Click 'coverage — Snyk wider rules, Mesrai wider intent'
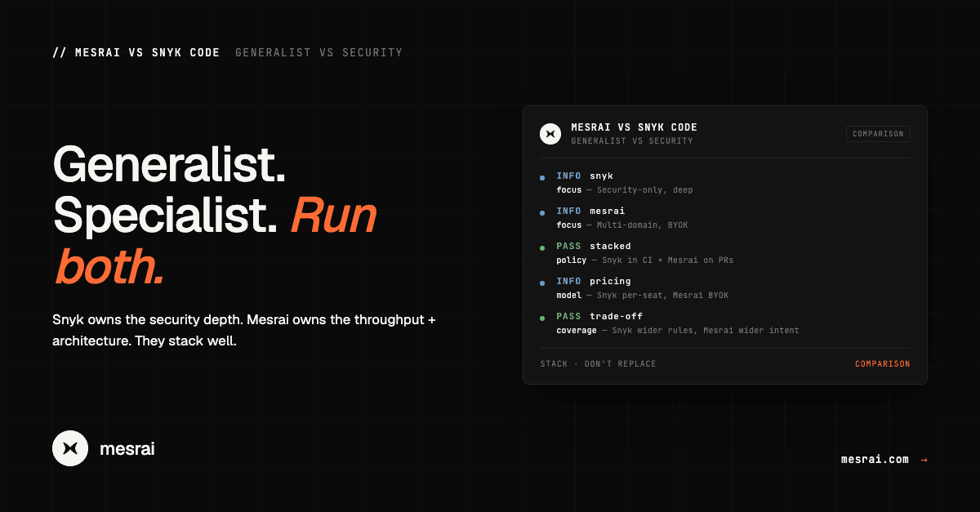This screenshot has height=512, width=980. 678,331
